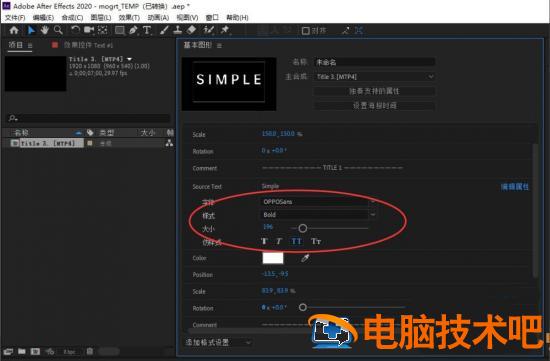Image resolution: width=550 pixels, height=361 pixels.
Task: Open the Window menu
Action: [x=212, y=18]
